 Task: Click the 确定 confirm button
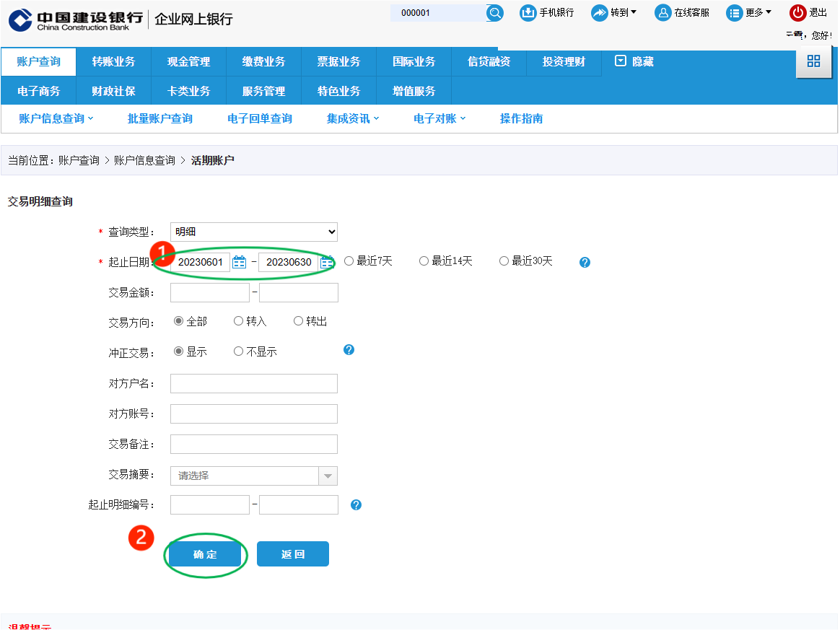[x=205, y=554]
